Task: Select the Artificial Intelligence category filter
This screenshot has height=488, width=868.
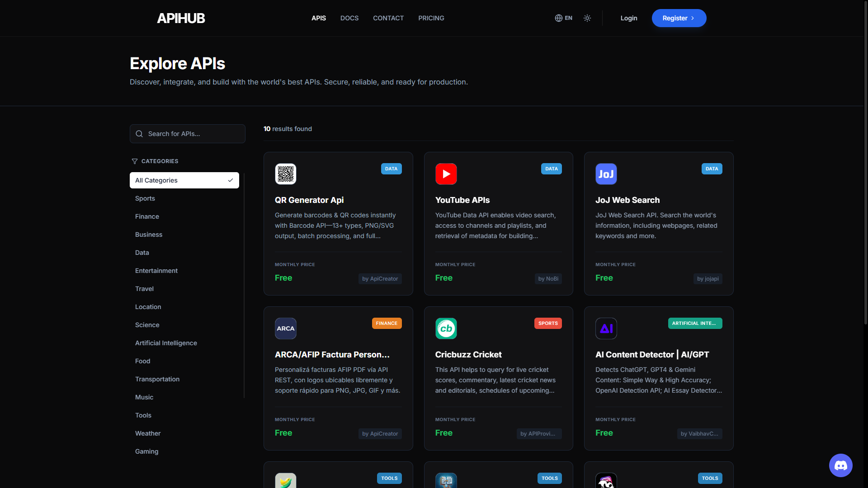Action: (166, 343)
